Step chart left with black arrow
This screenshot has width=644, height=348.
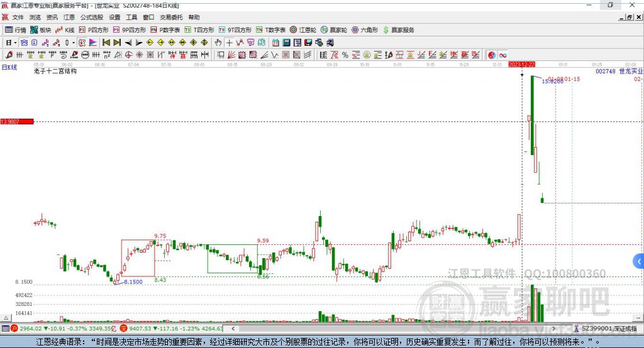[x=128, y=43]
